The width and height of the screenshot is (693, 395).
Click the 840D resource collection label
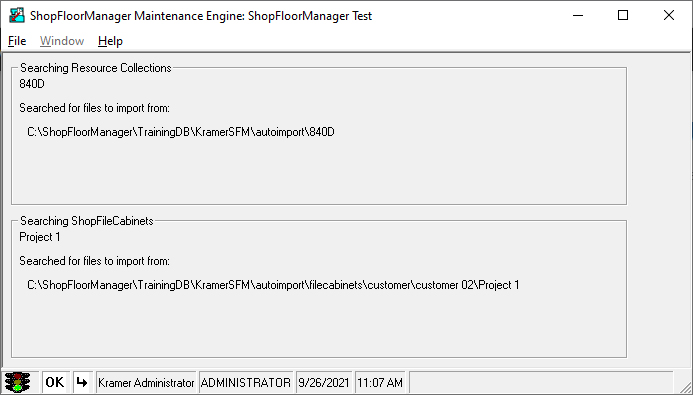click(x=32, y=84)
